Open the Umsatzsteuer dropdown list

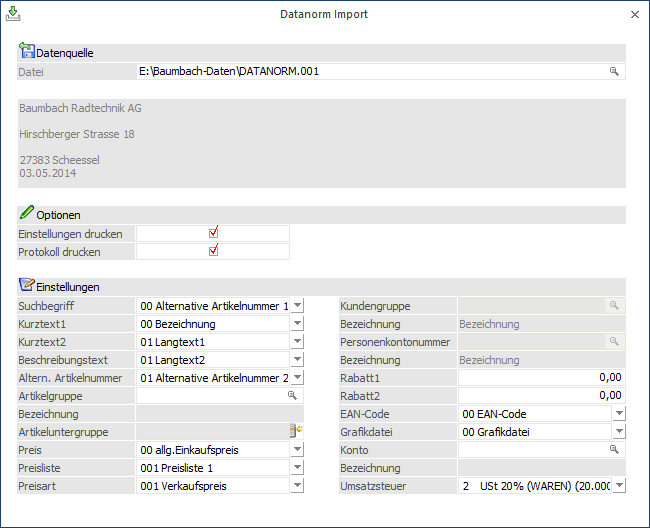(619, 486)
